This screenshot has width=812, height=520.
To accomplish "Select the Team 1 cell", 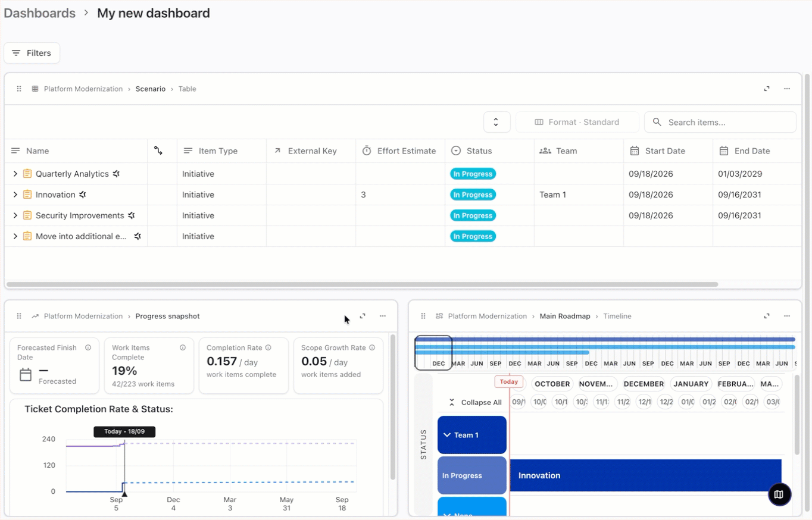I will 579,195.
